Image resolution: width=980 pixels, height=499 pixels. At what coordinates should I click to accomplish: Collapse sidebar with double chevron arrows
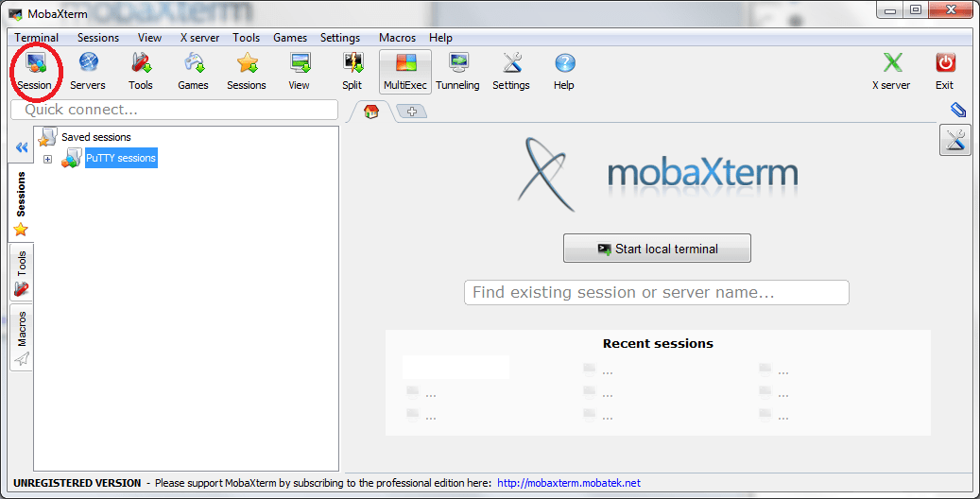coord(22,147)
